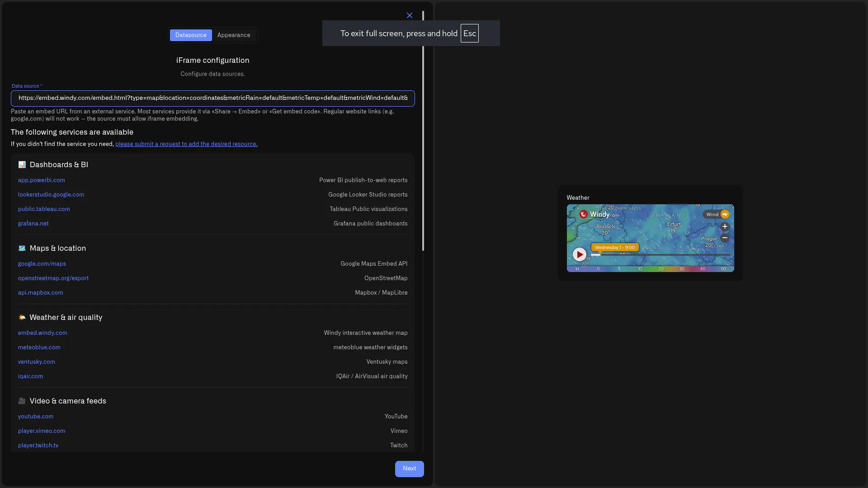Open the Wind layer selector icon
Image resolution: width=868 pixels, height=488 pixels.
[x=725, y=214]
